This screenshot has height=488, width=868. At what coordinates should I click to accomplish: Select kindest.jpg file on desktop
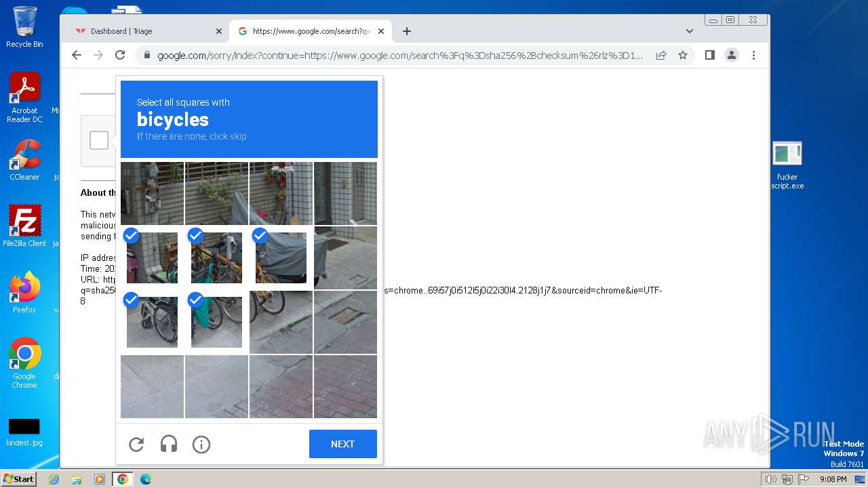(x=24, y=432)
